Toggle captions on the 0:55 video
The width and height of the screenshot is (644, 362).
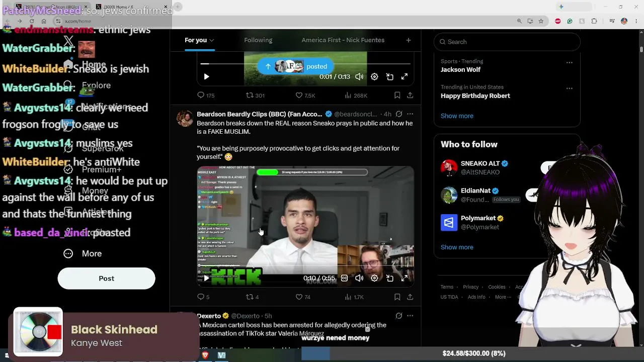pyautogui.click(x=344, y=278)
